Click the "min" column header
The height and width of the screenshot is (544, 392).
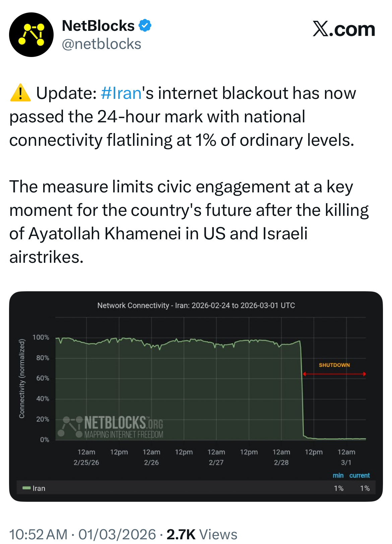pos(338,475)
